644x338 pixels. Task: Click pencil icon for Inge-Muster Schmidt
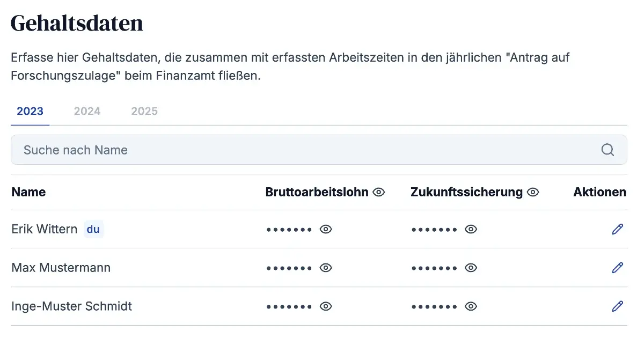618,306
